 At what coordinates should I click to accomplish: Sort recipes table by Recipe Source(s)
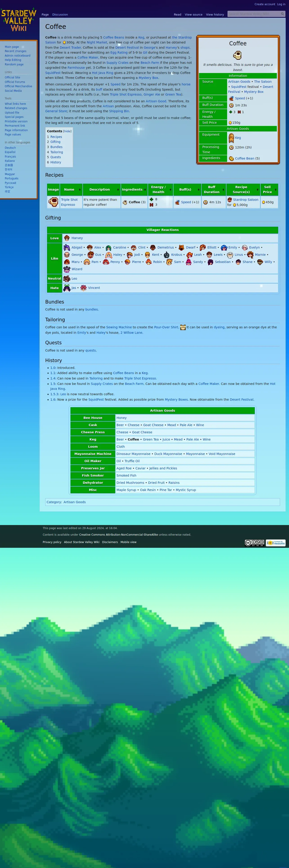[x=243, y=189]
